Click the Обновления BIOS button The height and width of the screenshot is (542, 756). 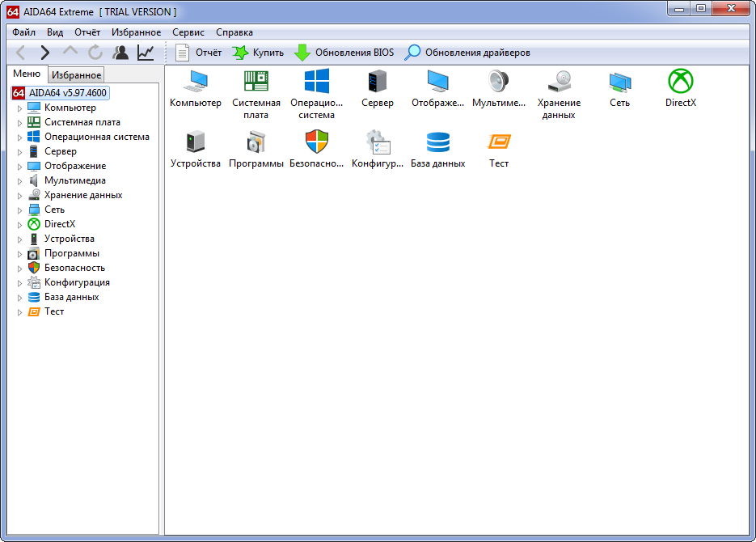pos(344,53)
